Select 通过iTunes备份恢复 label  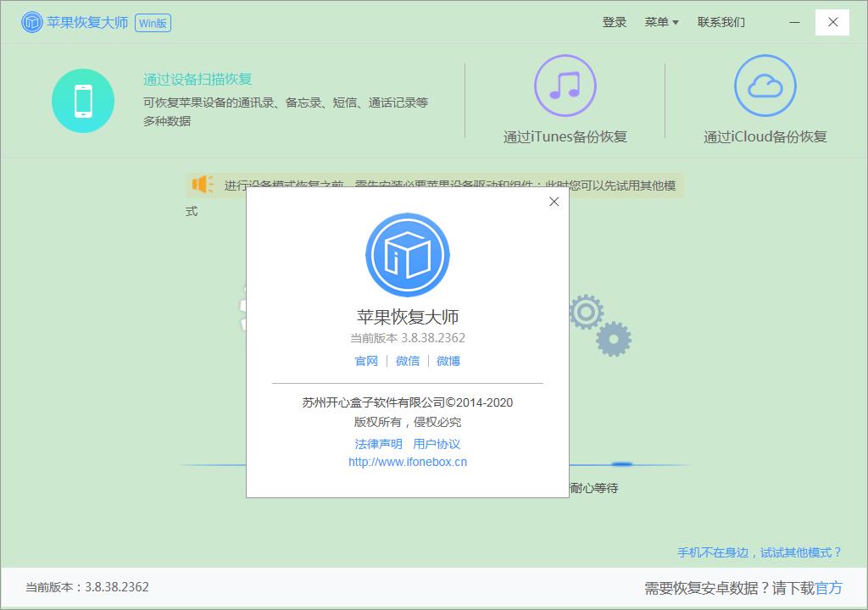coord(565,136)
